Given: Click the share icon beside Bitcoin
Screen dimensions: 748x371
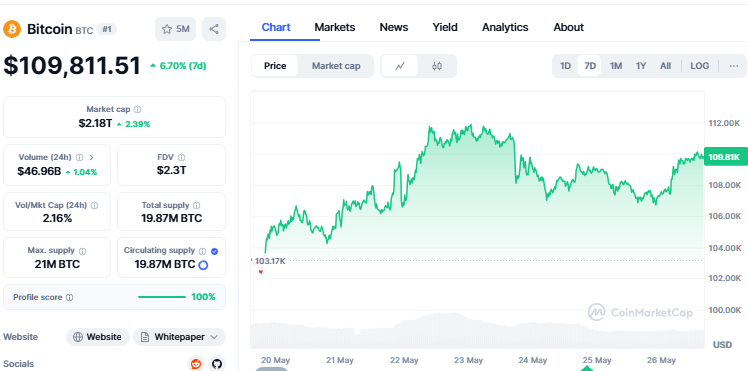Looking at the screenshot, I should coord(214,29).
